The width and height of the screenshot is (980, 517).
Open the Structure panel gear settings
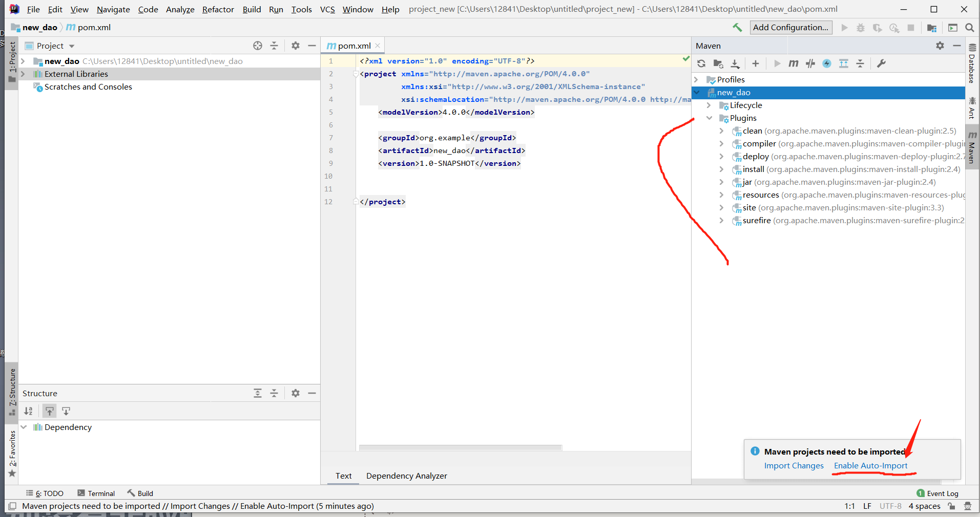click(296, 393)
